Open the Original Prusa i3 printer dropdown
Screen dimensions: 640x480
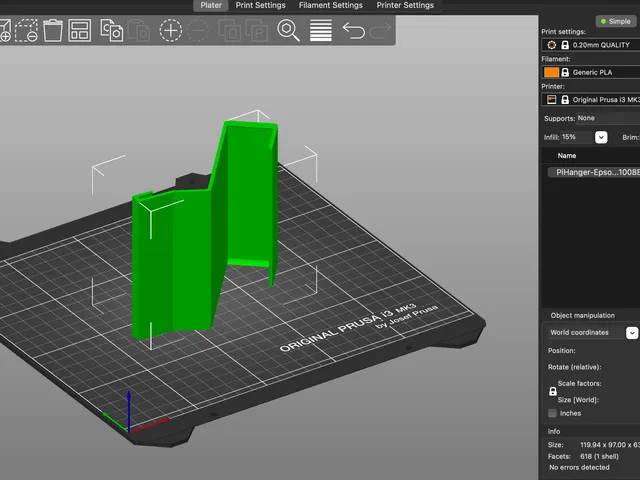[591, 100]
